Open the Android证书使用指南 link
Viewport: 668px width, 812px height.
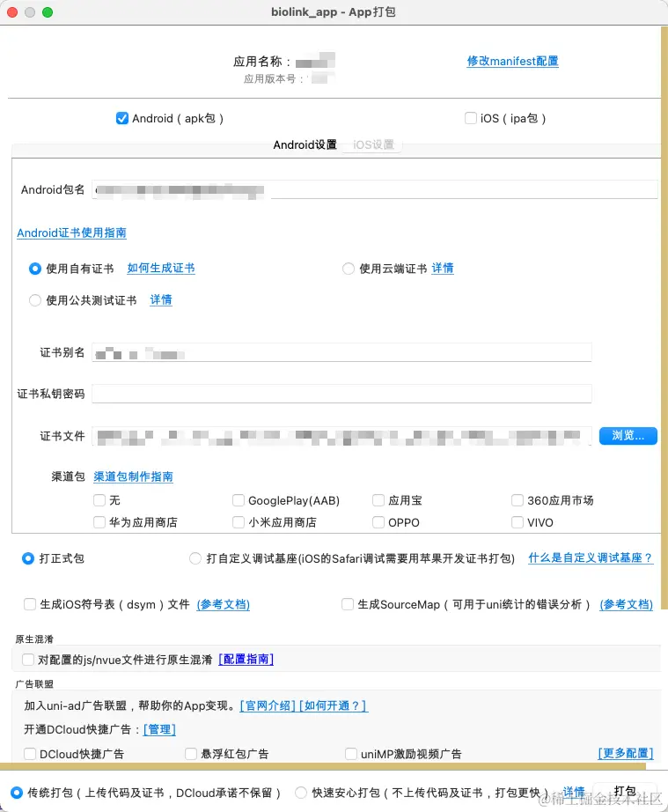[71, 233]
